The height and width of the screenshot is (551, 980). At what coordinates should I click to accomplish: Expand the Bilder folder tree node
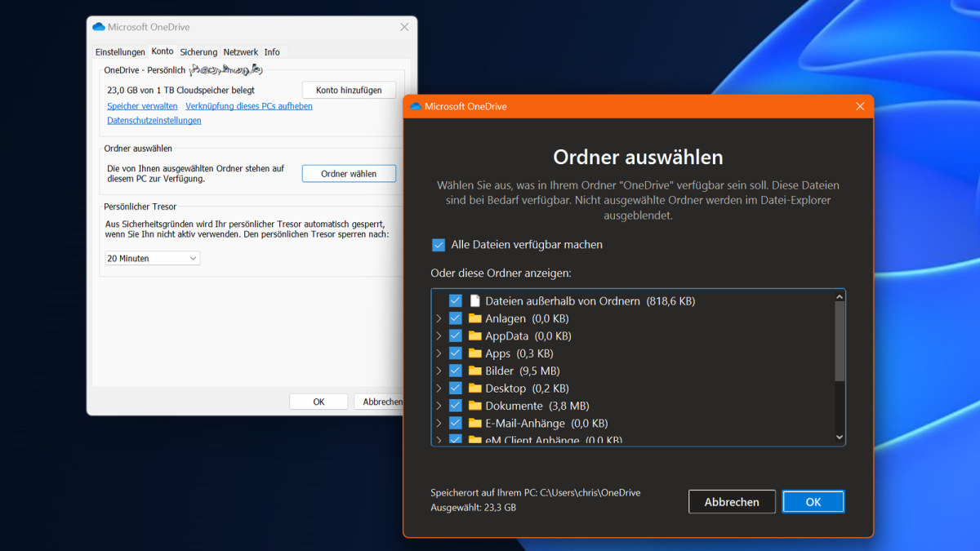pos(439,371)
